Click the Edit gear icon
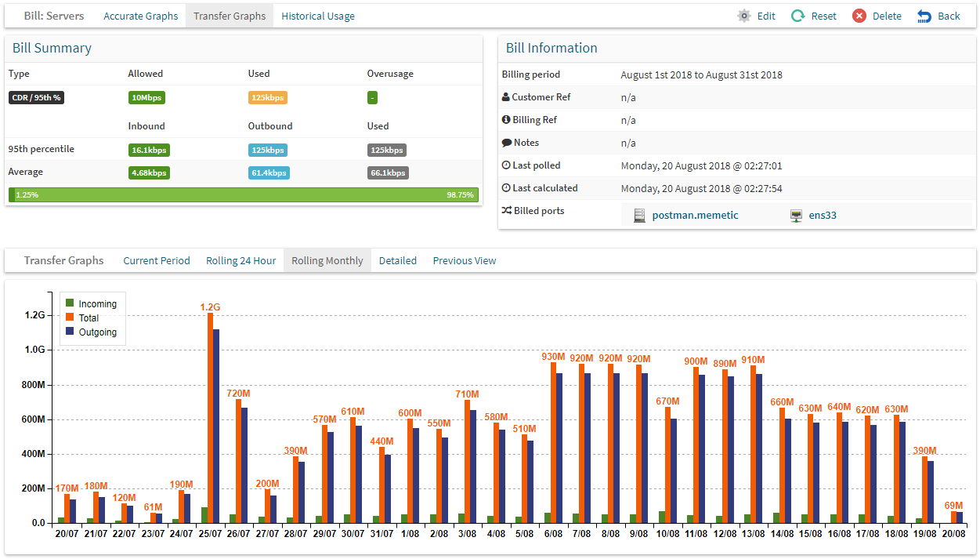Image resolution: width=980 pixels, height=559 pixels. click(x=743, y=16)
